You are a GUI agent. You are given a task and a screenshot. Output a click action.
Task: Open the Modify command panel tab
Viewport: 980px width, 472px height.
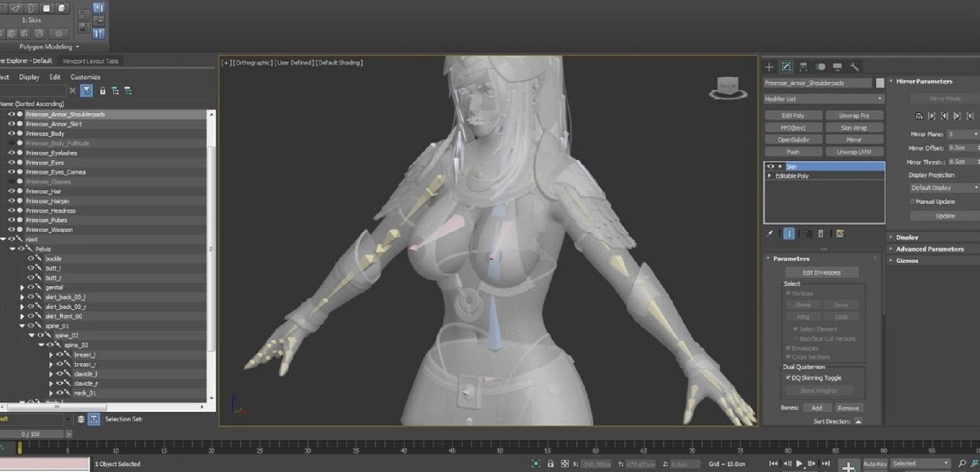tap(786, 67)
